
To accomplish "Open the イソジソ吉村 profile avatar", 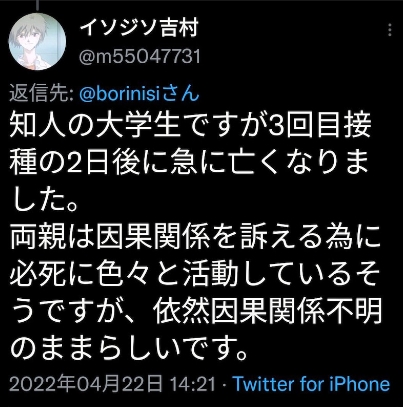I will [x=37, y=42].
